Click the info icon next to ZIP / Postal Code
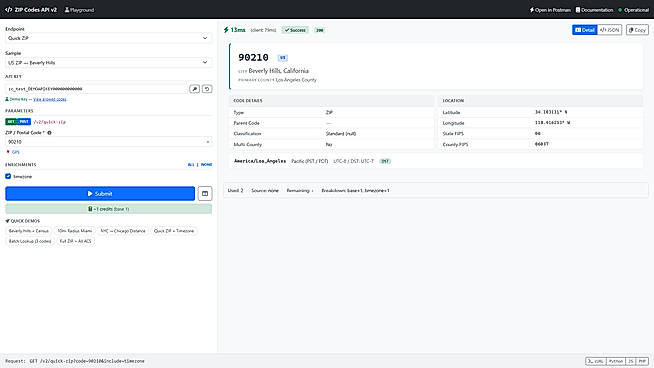 point(49,133)
